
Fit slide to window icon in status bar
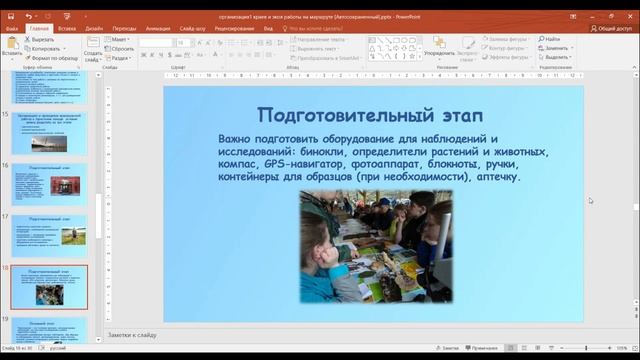tap(635, 348)
